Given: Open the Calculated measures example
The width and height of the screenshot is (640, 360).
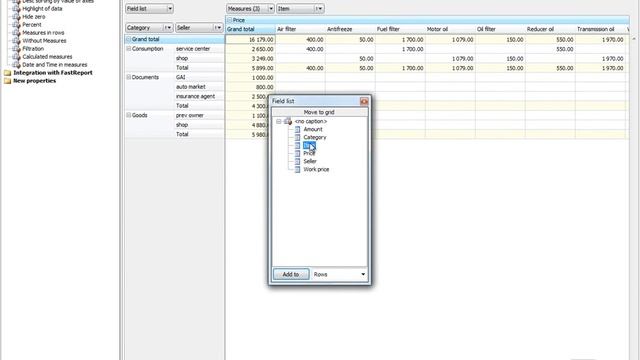Looking at the screenshot, I should [47, 57].
